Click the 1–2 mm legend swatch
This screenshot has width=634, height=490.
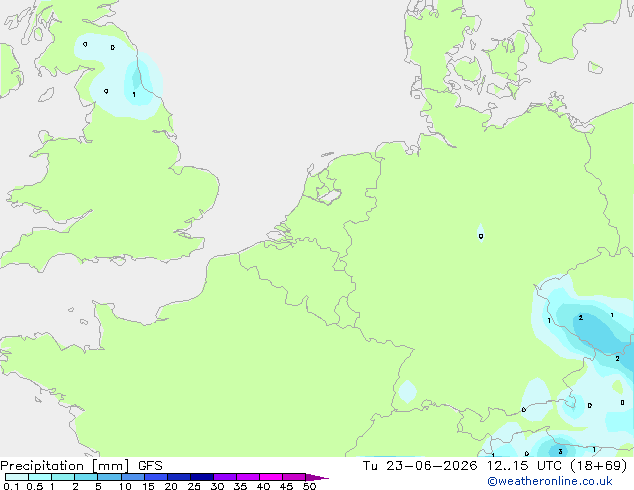(63, 477)
